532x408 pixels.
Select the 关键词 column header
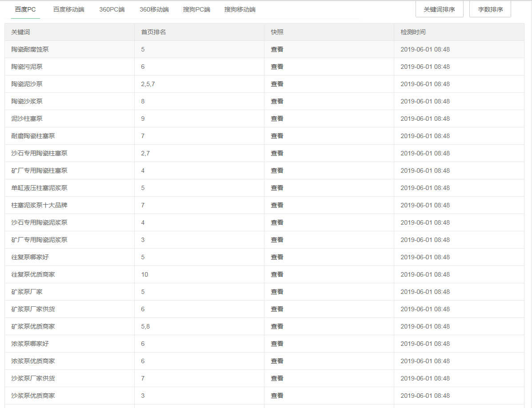[21, 32]
